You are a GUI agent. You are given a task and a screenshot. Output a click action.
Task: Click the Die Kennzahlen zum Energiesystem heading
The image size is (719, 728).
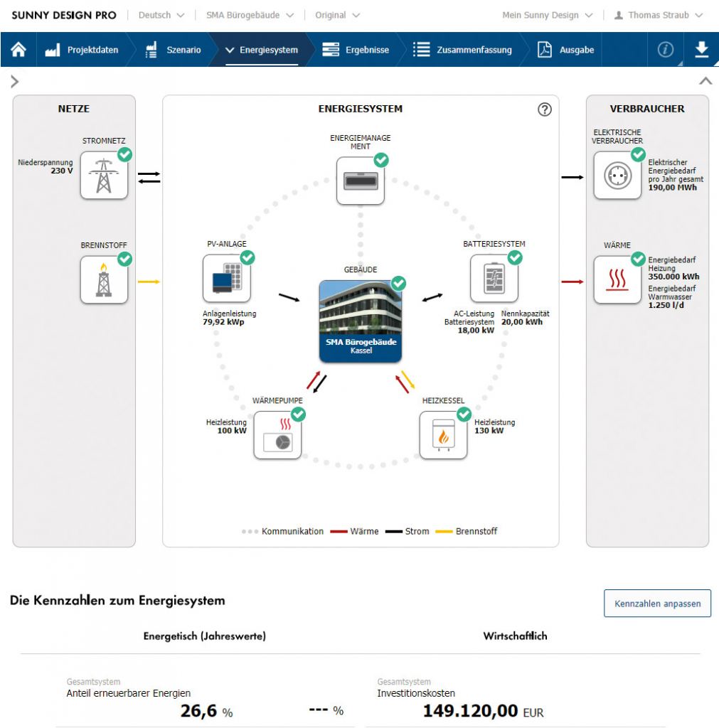tap(117, 600)
